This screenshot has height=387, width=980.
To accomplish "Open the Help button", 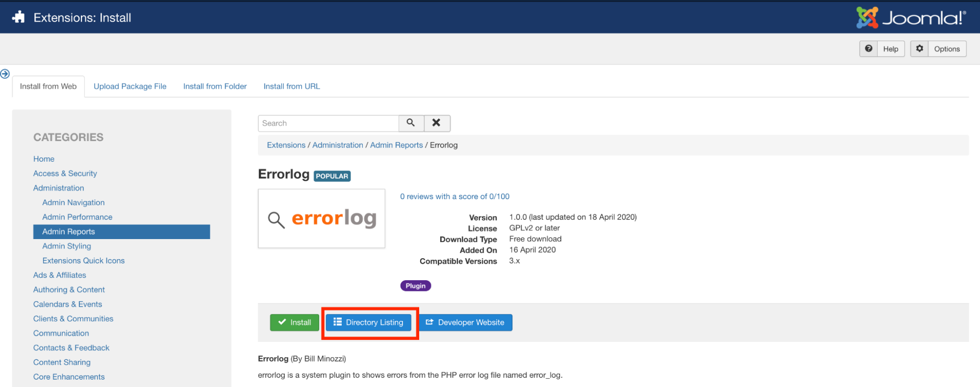I will point(882,48).
